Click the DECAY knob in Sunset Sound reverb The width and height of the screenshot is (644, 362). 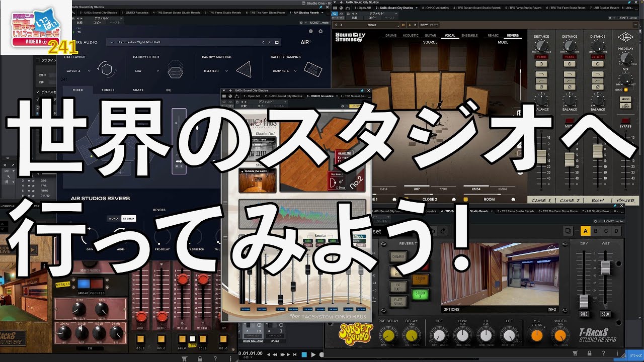click(412, 335)
